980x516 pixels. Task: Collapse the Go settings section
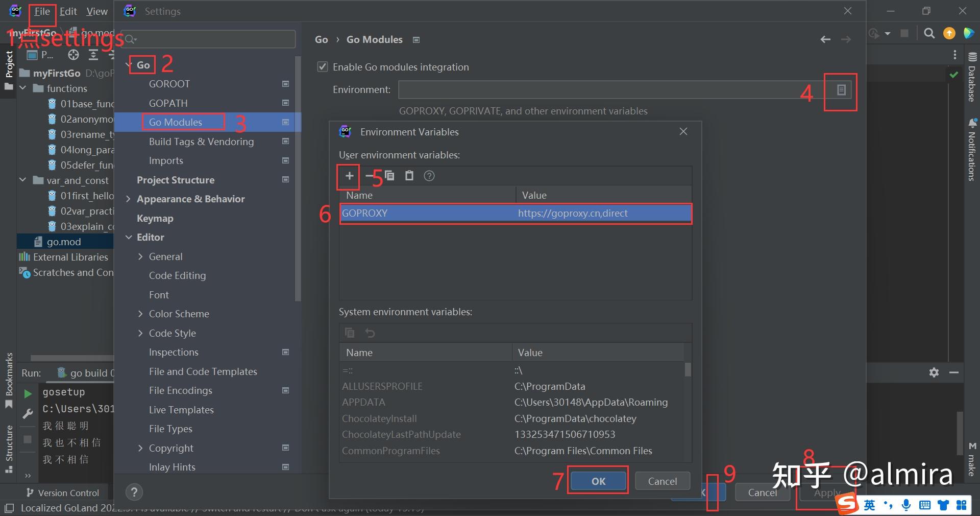click(x=128, y=65)
